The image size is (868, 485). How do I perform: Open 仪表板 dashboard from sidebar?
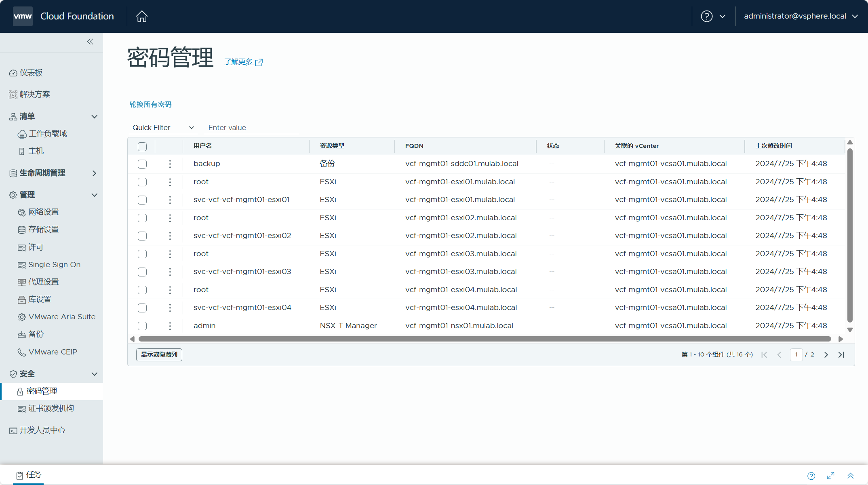point(26,73)
